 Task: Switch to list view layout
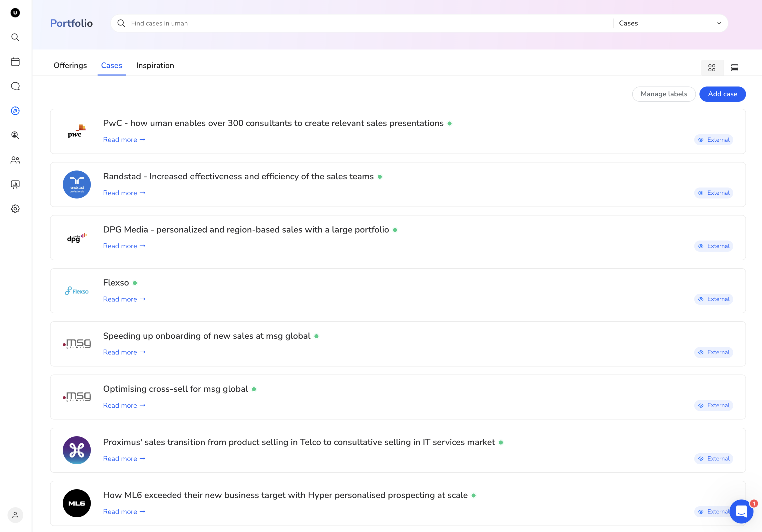(x=734, y=68)
